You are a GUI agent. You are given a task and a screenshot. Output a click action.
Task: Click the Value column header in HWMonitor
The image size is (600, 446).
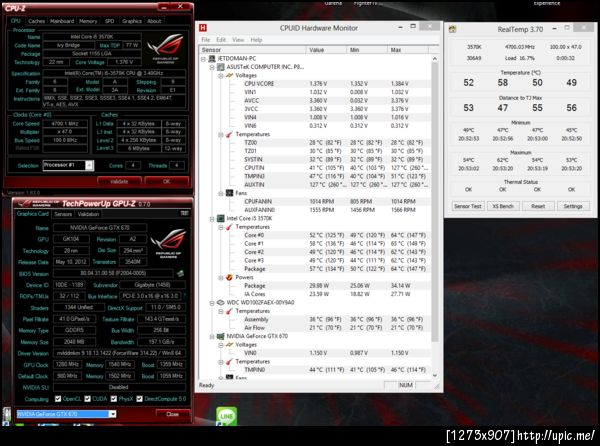coord(326,50)
